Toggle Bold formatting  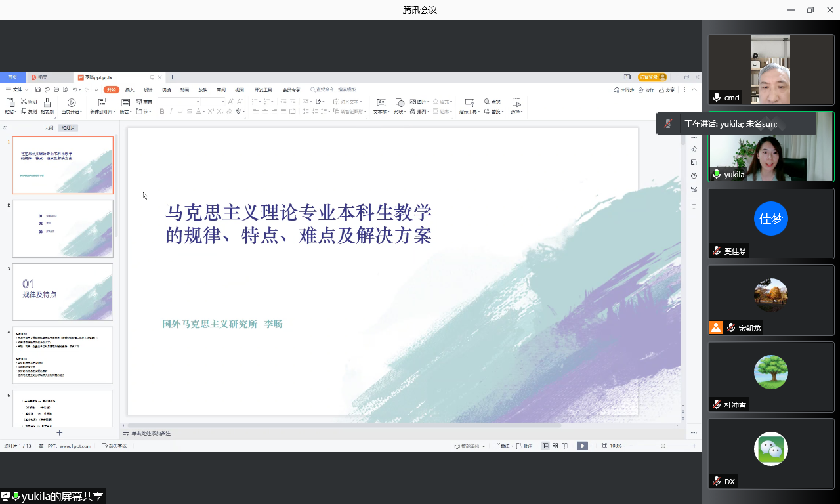(162, 112)
